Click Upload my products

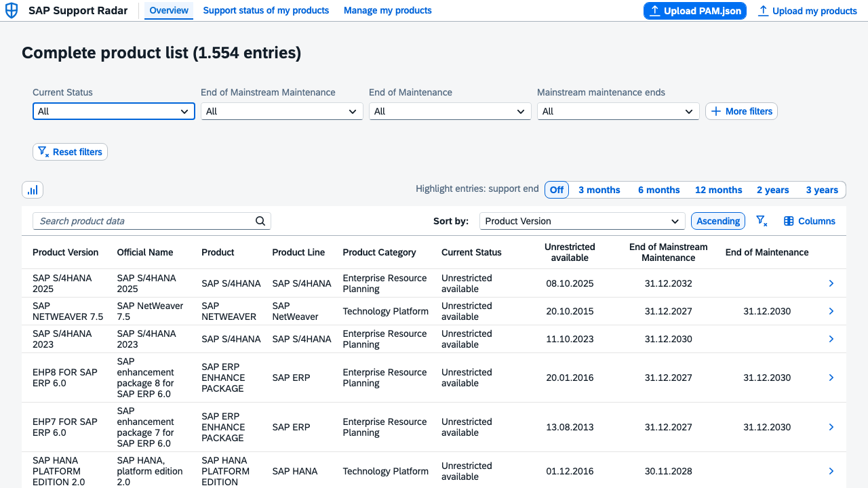(808, 11)
